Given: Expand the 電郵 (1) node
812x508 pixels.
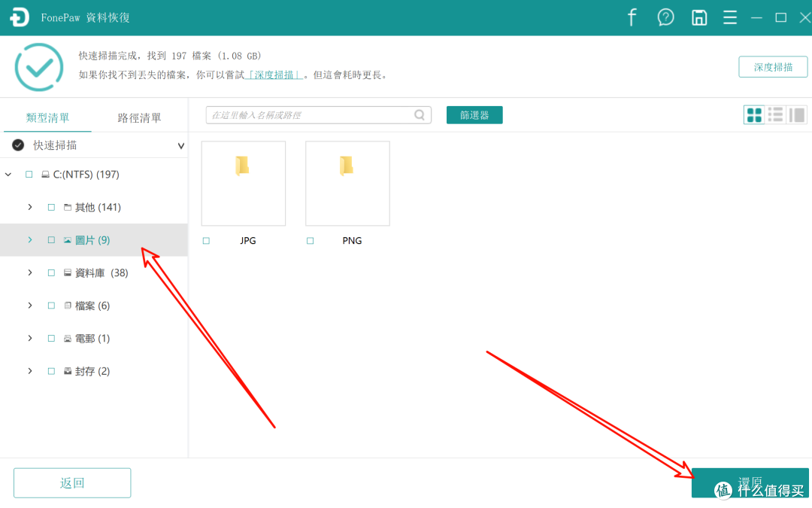Looking at the screenshot, I should (30, 339).
